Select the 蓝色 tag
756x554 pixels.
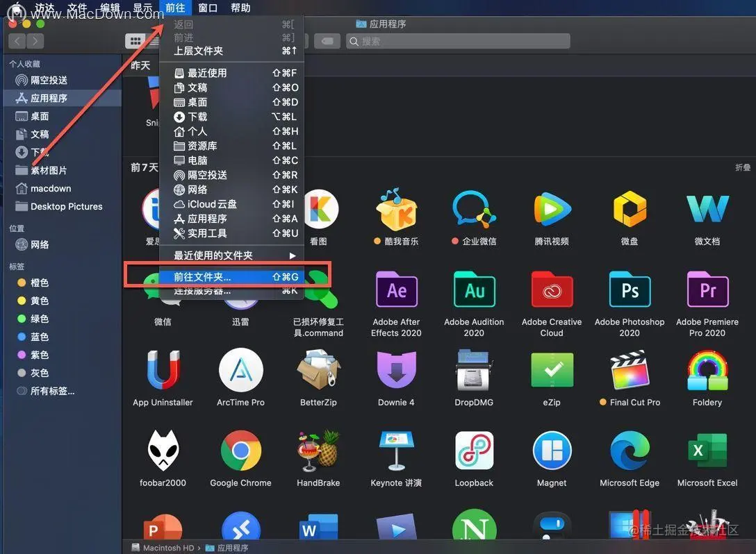point(62,337)
